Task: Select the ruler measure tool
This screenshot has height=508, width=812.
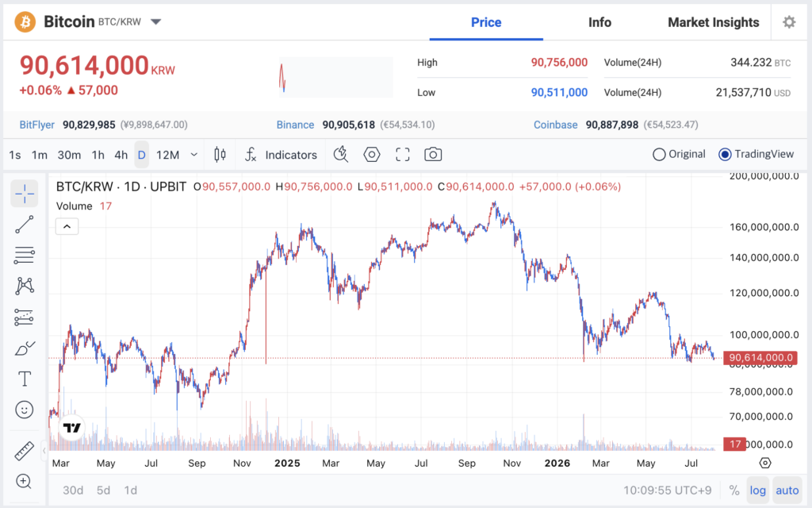Action: coord(25,451)
